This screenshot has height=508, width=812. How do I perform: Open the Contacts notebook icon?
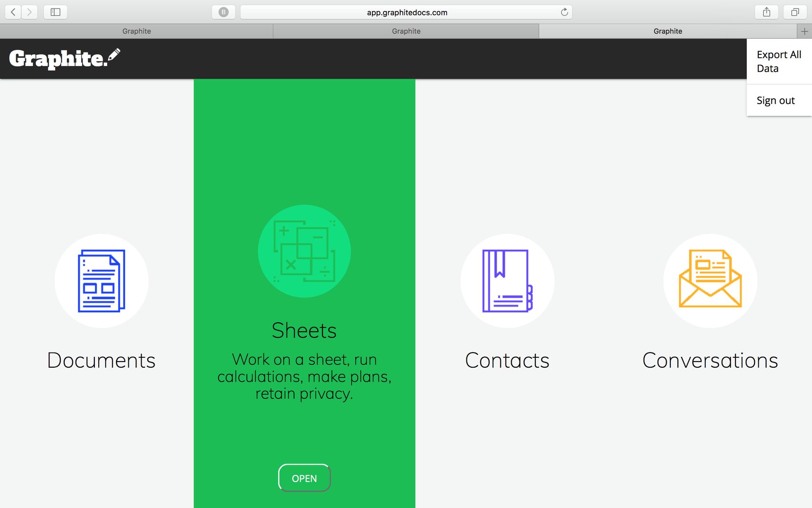507,281
